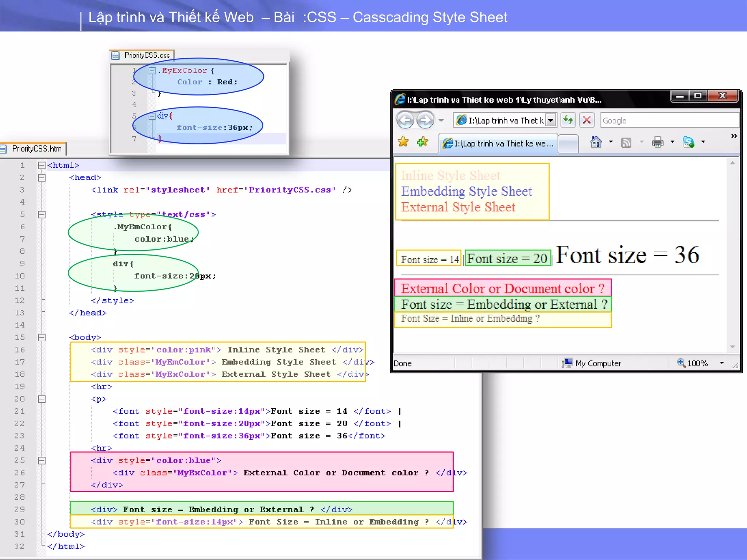This screenshot has height=560, width=747.
Task: Click the Print icon in the toolbar
Action: click(x=658, y=142)
